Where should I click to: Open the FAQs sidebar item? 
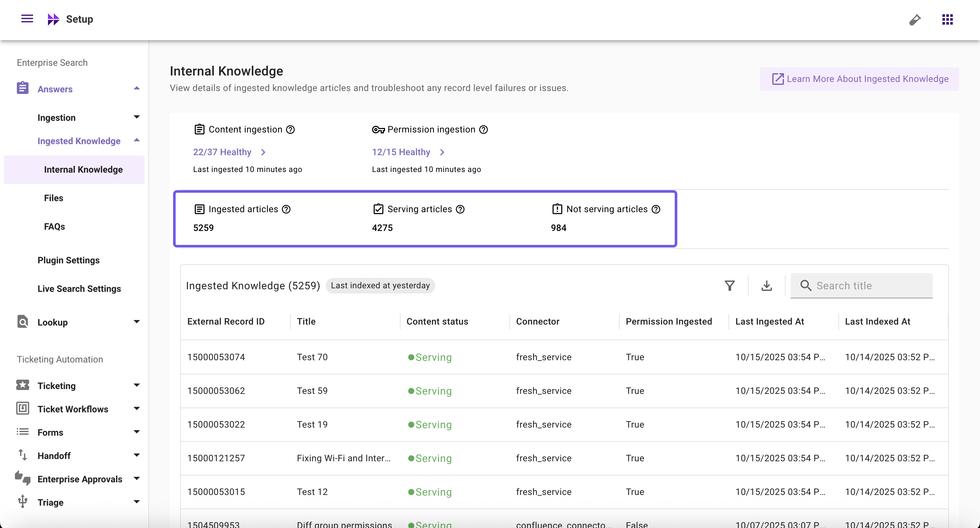(x=54, y=226)
